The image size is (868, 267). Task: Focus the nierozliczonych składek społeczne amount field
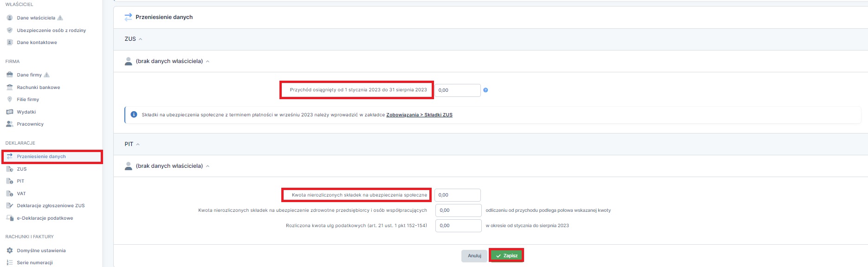click(458, 195)
